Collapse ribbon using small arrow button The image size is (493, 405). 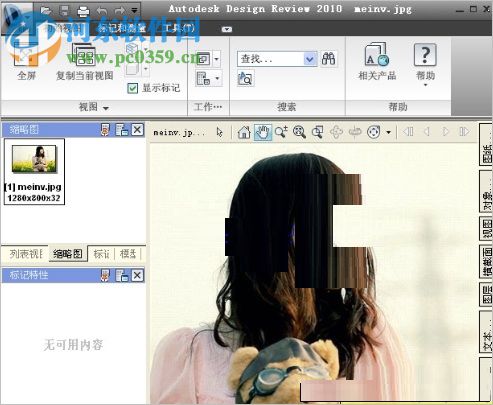(227, 29)
